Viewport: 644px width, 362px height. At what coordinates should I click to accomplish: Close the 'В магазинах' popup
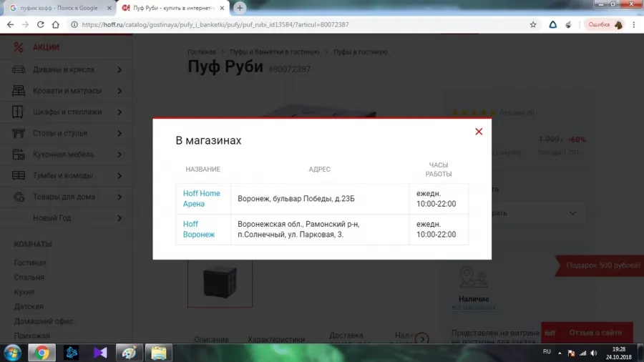point(479,132)
